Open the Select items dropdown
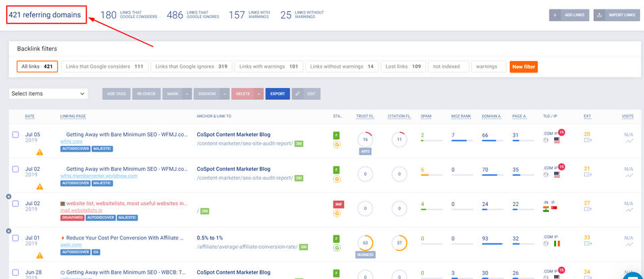644x279 pixels. pyautogui.click(x=48, y=94)
